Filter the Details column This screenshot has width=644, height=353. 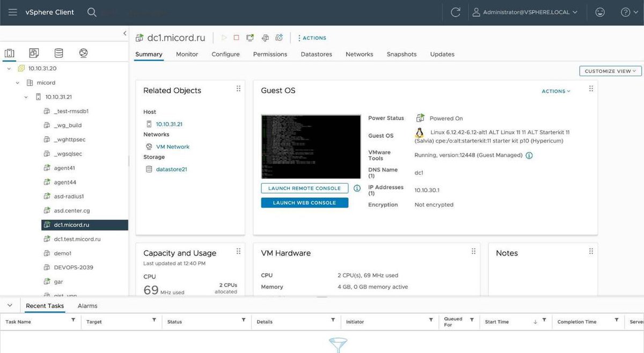[333, 320]
